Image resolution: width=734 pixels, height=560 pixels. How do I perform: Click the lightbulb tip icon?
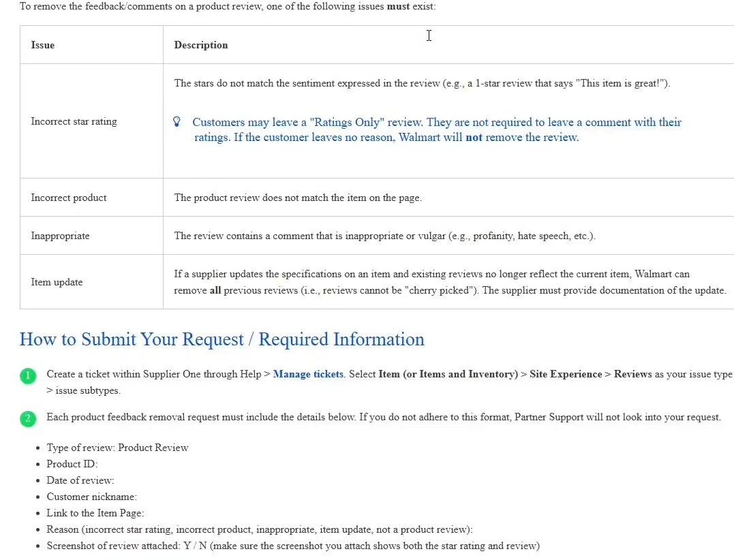click(x=177, y=122)
